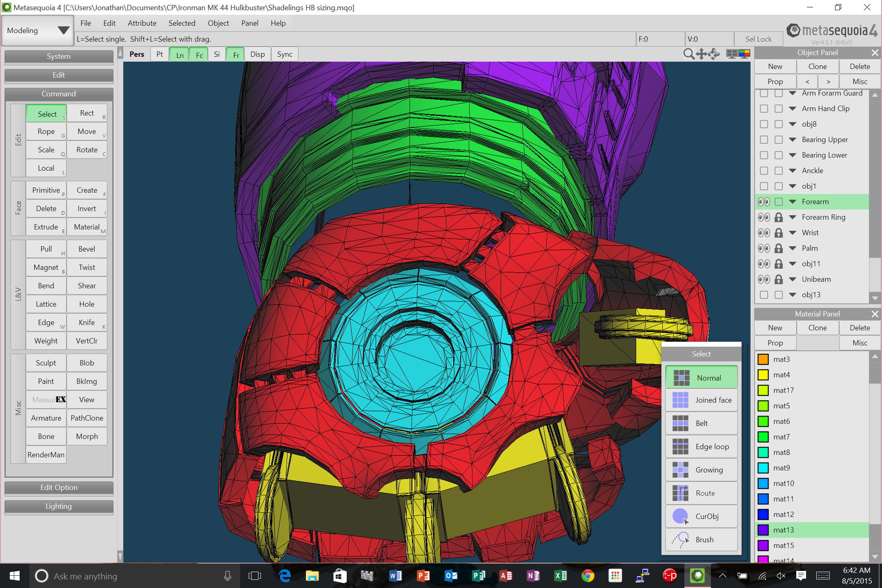The width and height of the screenshot is (882, 588).
Task: Click lock icon on Forearm Ring
Action: [779, 217]
